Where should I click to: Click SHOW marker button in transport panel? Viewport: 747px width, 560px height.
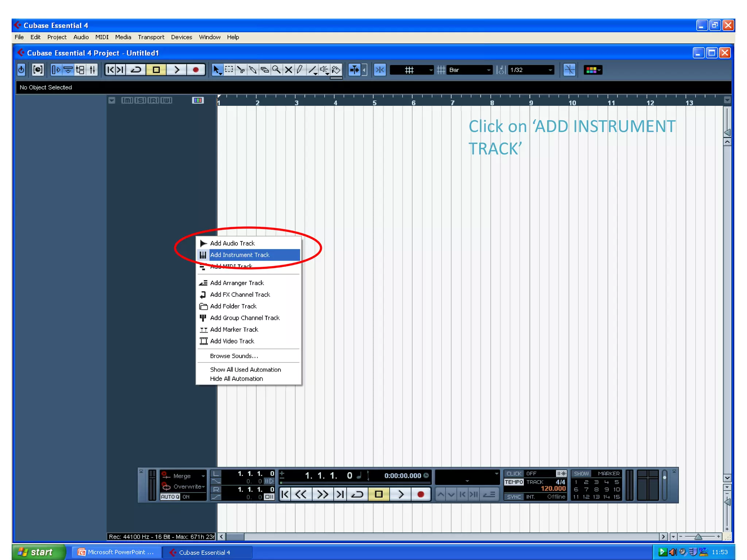click(x=581, y=474)
